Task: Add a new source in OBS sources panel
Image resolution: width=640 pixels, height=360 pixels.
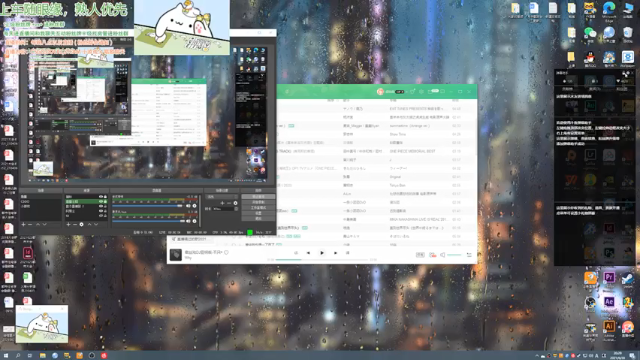Action: tap(68, 224)
